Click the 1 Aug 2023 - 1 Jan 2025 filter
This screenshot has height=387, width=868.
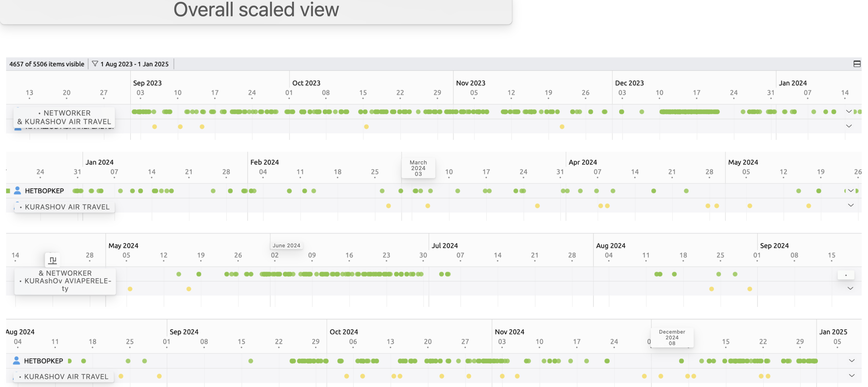pyautogui.click(x=134, y=64)
